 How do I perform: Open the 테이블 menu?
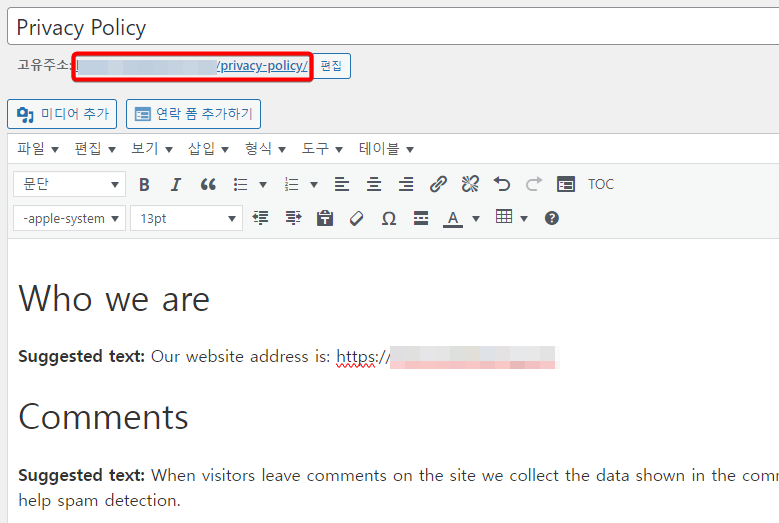[386, 149]
